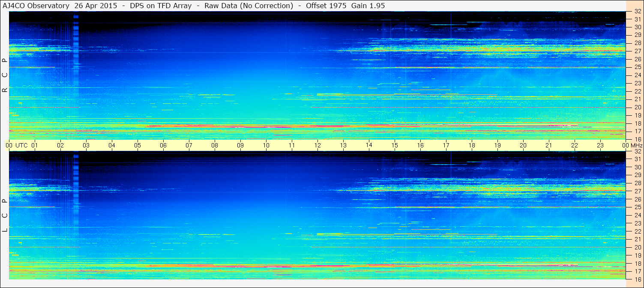The width and height of the screenshot is (644, 288).
Task: Select the date 26 Apr 2015
Action: pyautogui.click(x=96, y=6)
